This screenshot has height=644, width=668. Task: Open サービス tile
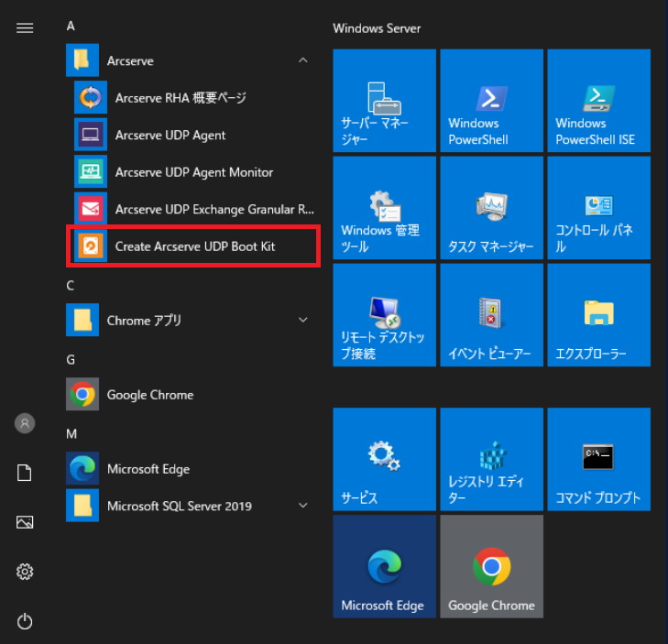coord(384,459)
